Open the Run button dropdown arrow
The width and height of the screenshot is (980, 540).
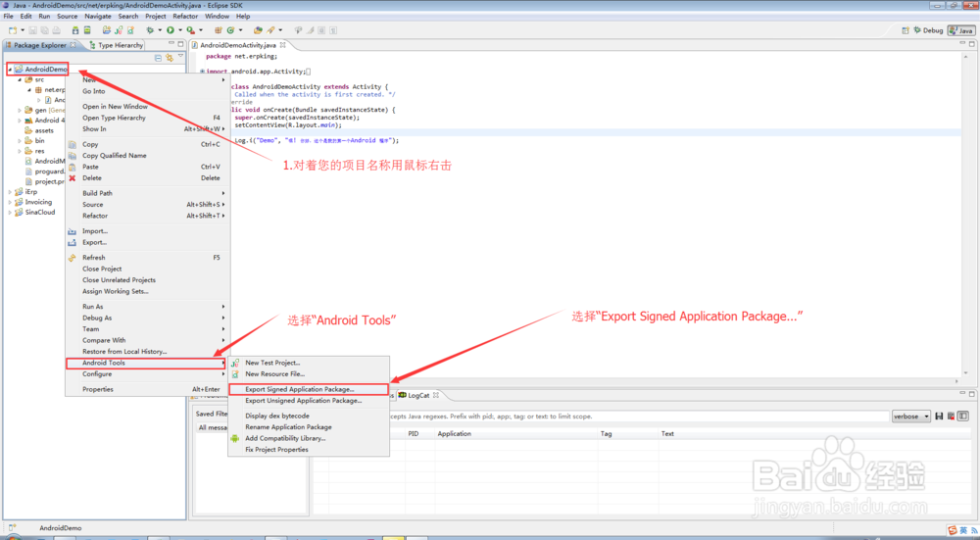coord(180,30)
